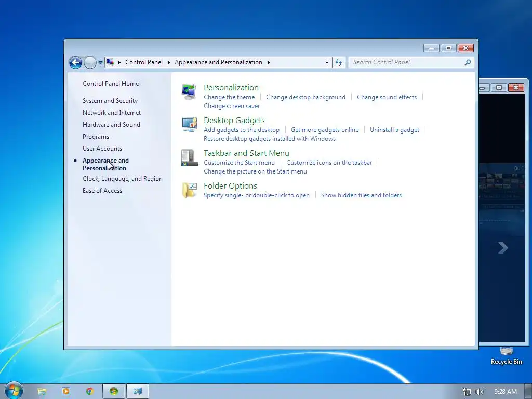Select Appearance and Personalization in sidebar

pyautogui.click(x=105, y=164)
